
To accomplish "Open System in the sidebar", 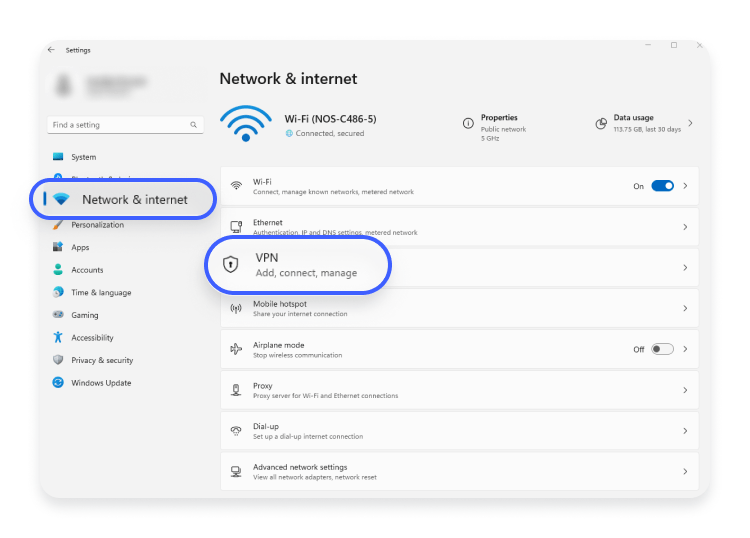I will point(83,157).
